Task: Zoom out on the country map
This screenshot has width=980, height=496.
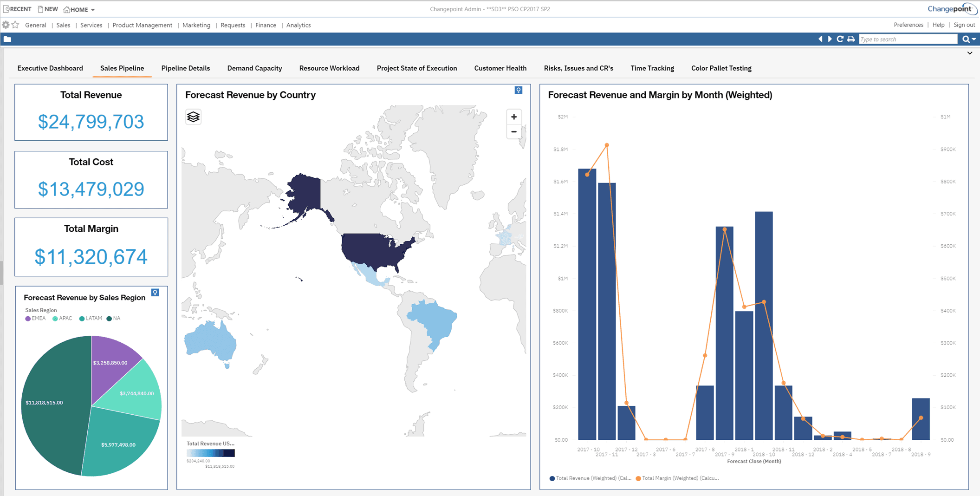Action: (513, 132)
